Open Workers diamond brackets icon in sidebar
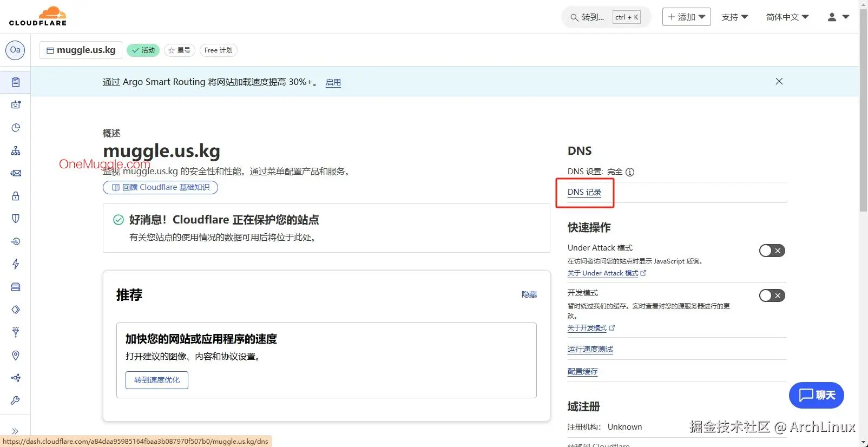Viewport: 868px width, 447px height. pyautogui.click(x=16, y=310)
